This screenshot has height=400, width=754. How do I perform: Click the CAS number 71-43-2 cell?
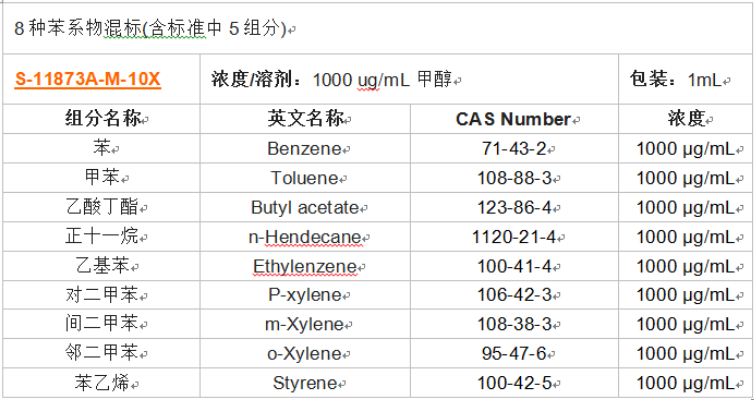pos(514,149)
